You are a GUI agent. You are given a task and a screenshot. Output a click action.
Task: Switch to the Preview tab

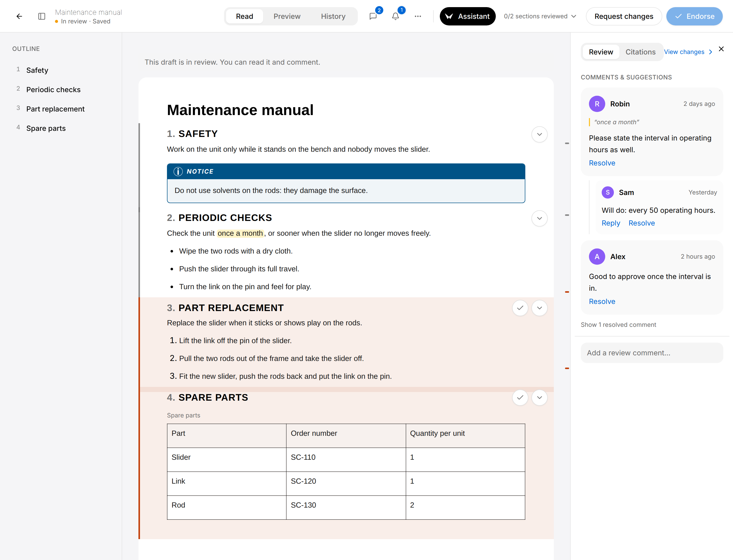(x=287, y=16)
